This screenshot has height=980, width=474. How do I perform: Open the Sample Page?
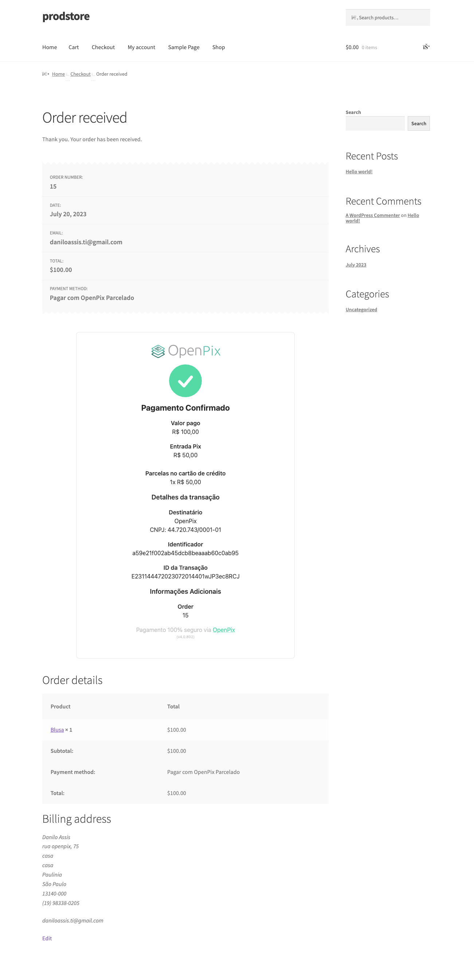(x=184, y=47)
